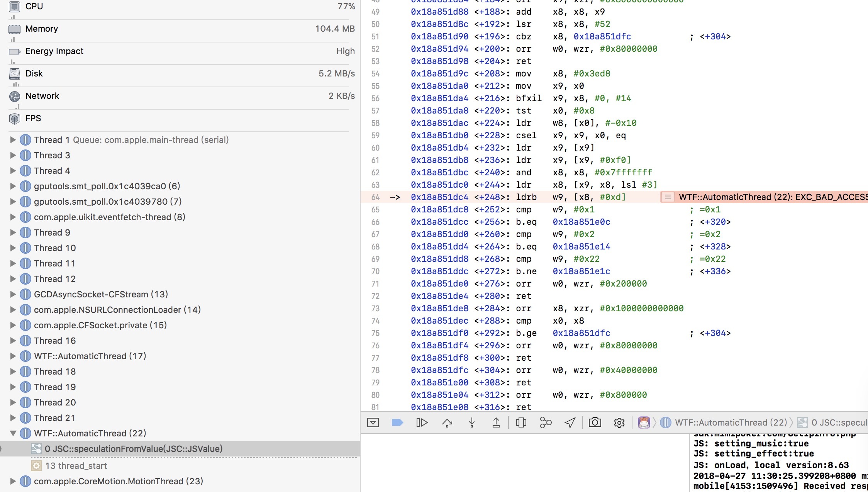Image resolution: width=868 pixels, height=492 pixels.
Task: Open environment overrides gear icon
Action: coord(619,422)
